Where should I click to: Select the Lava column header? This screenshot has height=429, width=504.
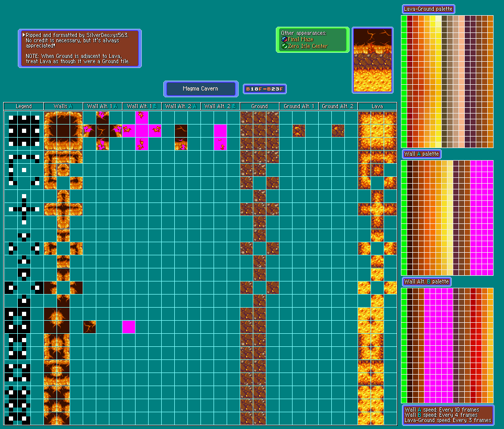click(x=377, y=106)
